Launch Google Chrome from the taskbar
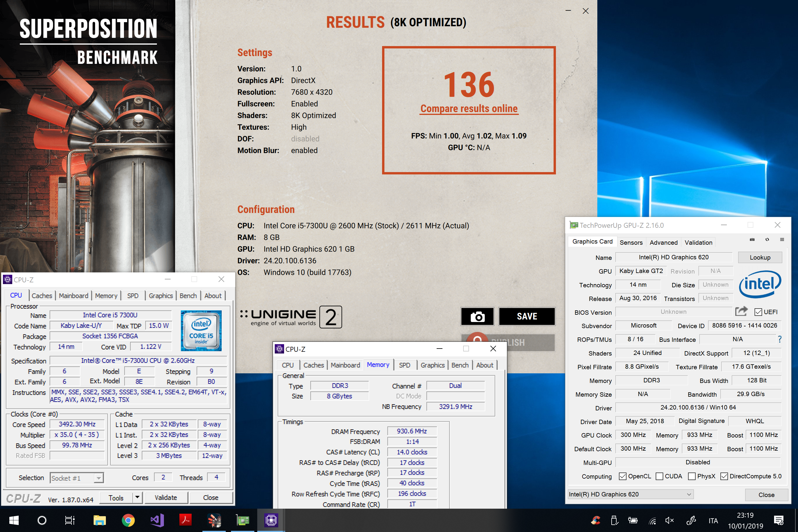 coord(128,520)
